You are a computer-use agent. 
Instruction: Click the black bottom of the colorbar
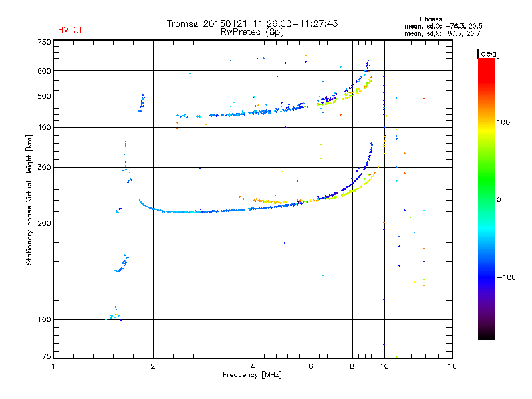click(x=487, y=334)
